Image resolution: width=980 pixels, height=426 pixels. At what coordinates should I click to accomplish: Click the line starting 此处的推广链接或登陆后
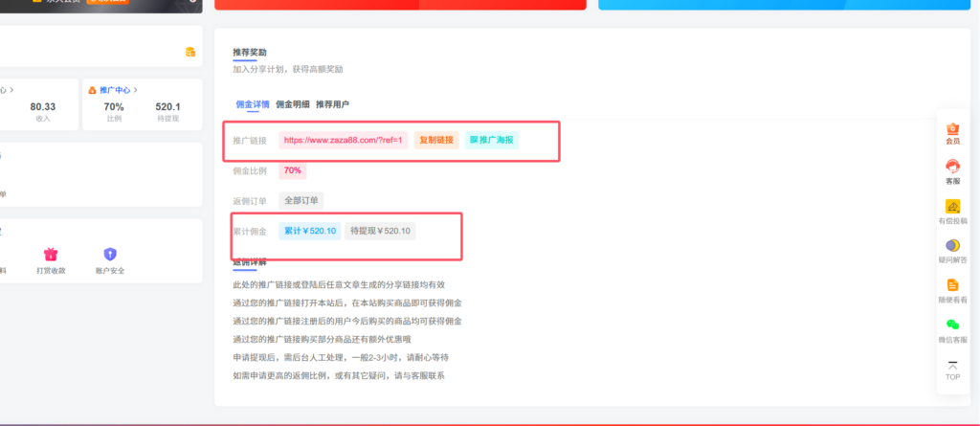[x=339, y=284]
